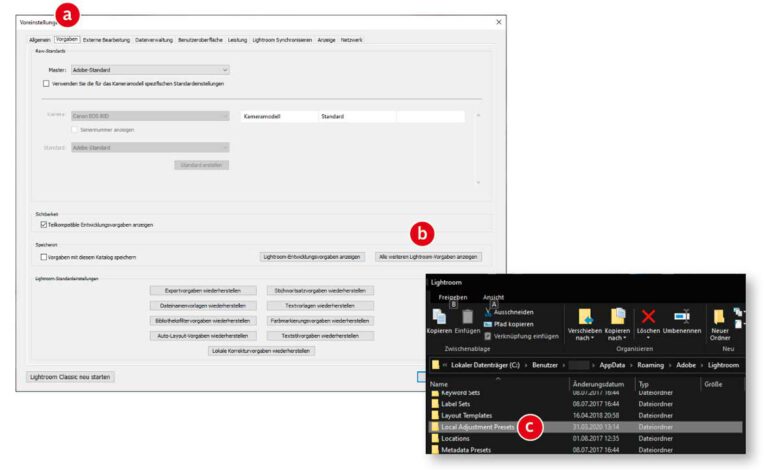Click Dateinamenvorlagen wiederherstellen button

[x=203, y=306]
